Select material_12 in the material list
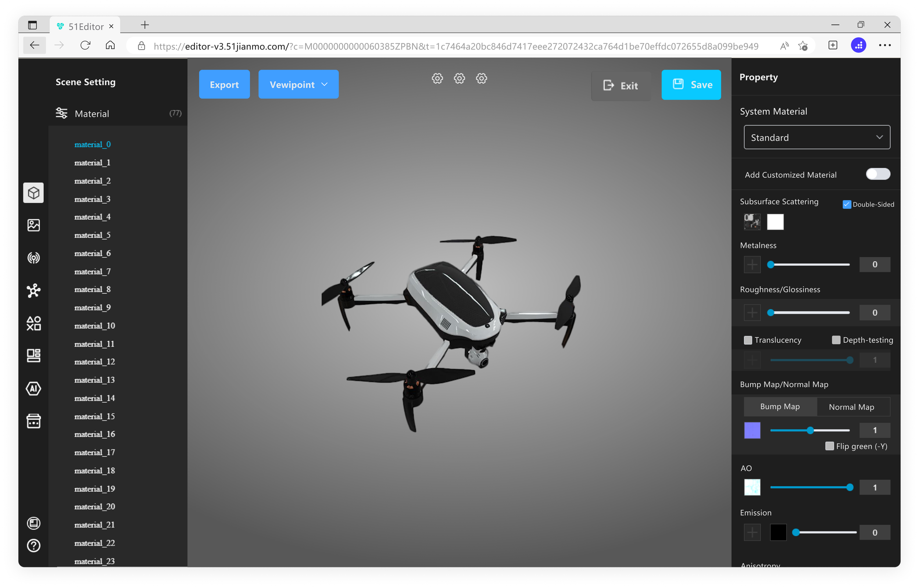This screenshot has height=588, width=919. 95,362
